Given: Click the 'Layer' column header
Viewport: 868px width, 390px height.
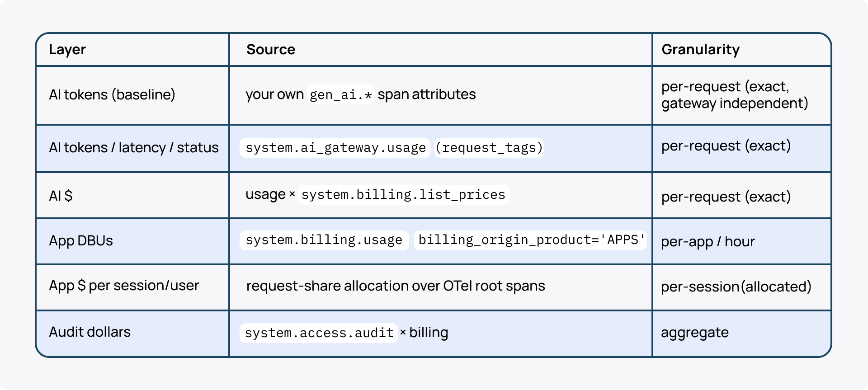Looking at the screenshot, I should coord(67,49).
